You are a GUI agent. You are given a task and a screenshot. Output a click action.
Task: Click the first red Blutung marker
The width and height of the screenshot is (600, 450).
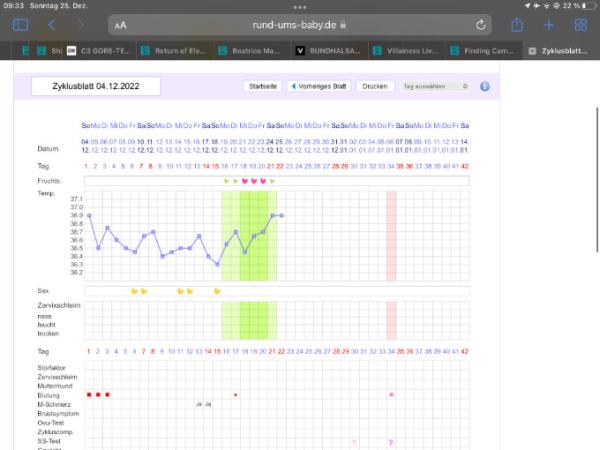[x=89, y=395]
